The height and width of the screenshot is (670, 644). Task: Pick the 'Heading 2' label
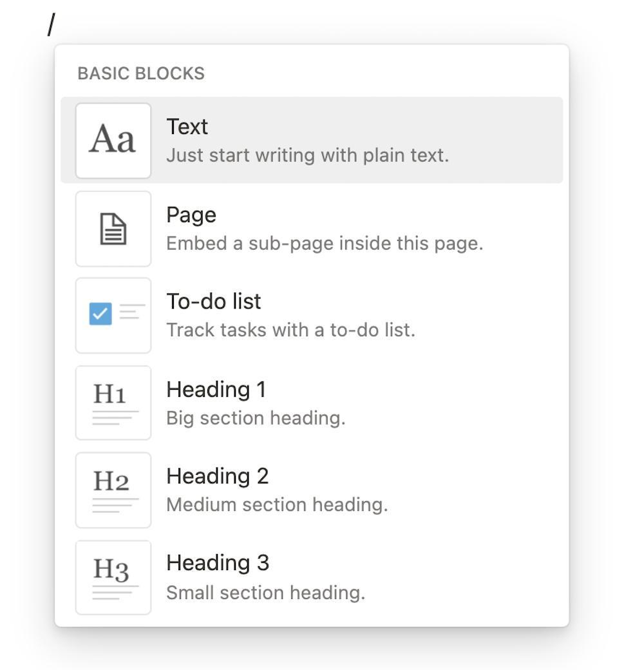pos(217,476)
